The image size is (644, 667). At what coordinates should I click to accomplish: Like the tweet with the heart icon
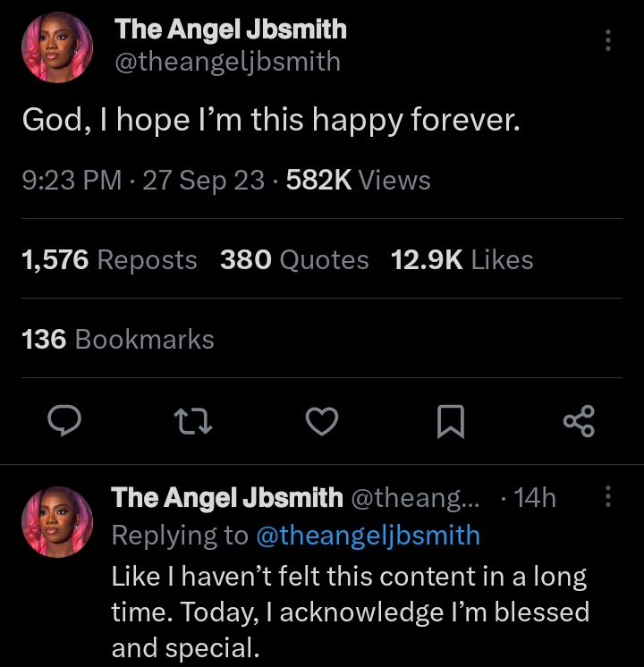click(322, 421)
